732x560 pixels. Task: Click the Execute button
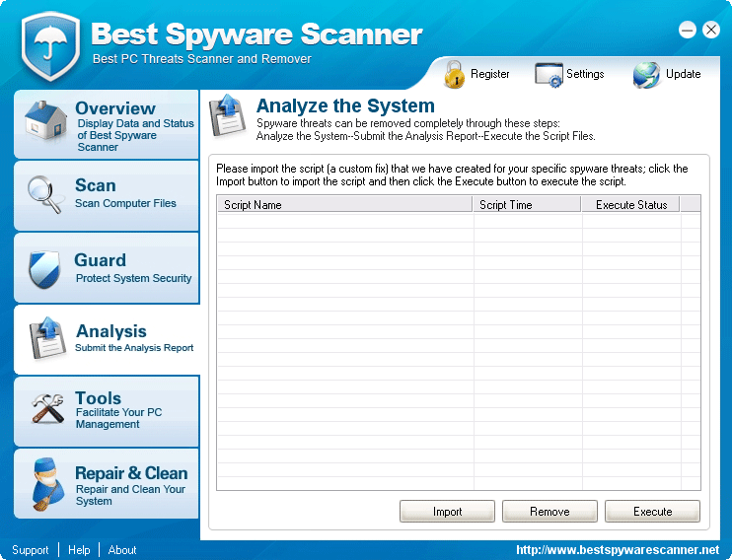click(x=652, y=512)
